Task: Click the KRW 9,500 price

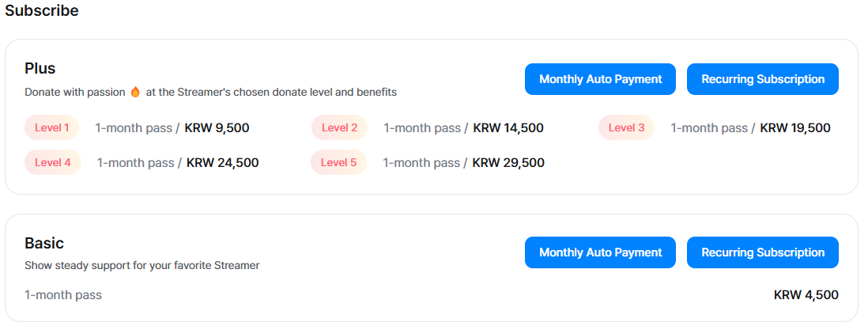Action: click(x=217, y=128)
